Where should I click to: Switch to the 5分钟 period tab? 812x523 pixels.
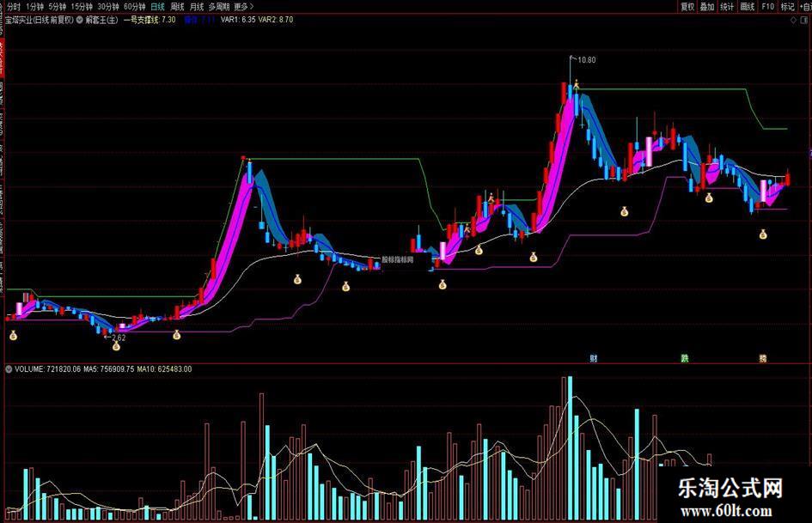pos(57,7)
